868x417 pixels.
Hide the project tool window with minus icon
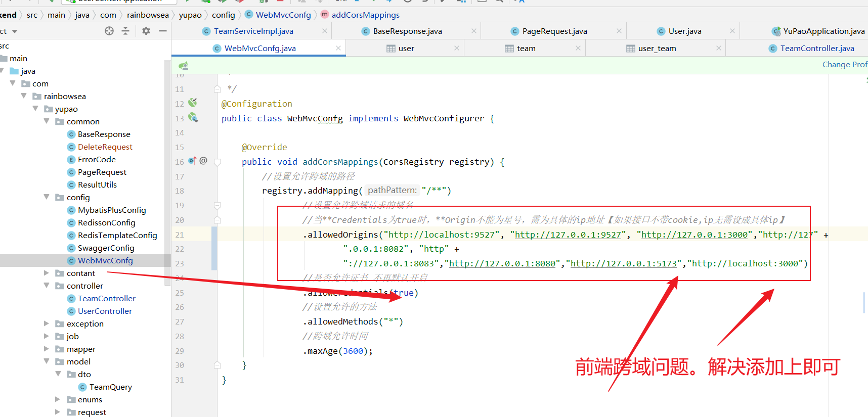[163, 31]
